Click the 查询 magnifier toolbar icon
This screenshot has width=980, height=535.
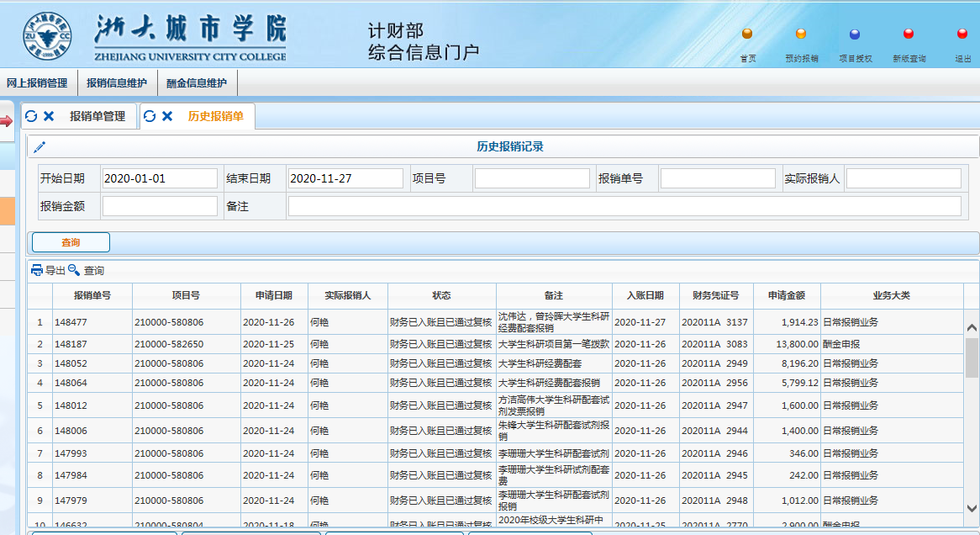tap(74, 270)
